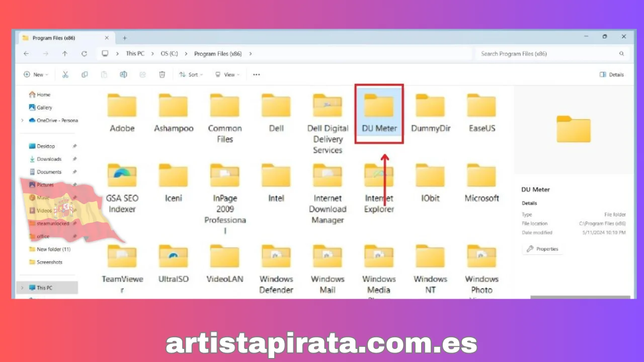Image resolution: width=644 pixels, height=362 pixels.
Task: Click Program Files (x86) breadcrumb
Action: 218,54
